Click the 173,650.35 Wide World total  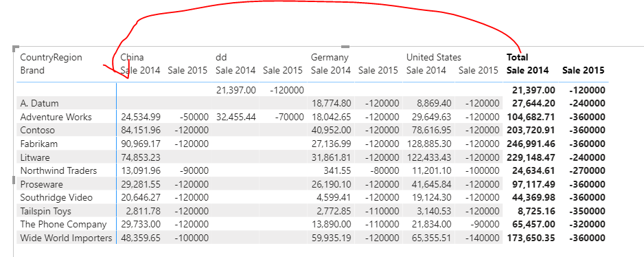coord(531,238)
